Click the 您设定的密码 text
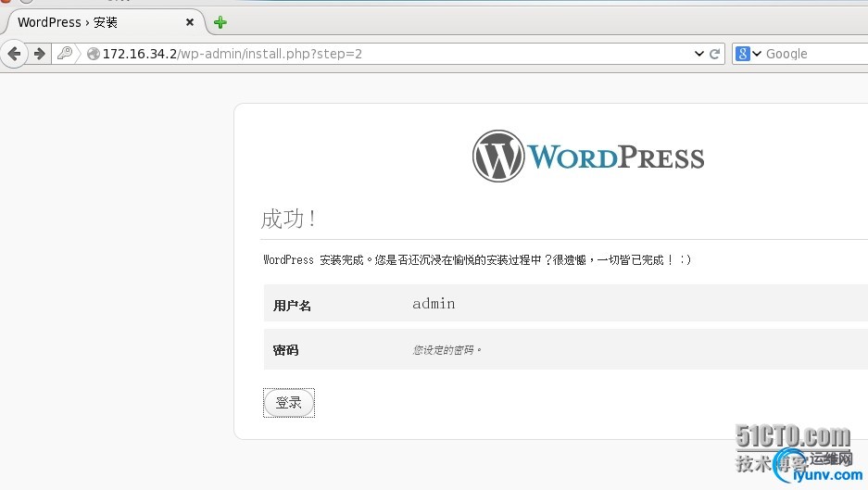This screenshot has width=868, height=490. (x=447, y=350)
